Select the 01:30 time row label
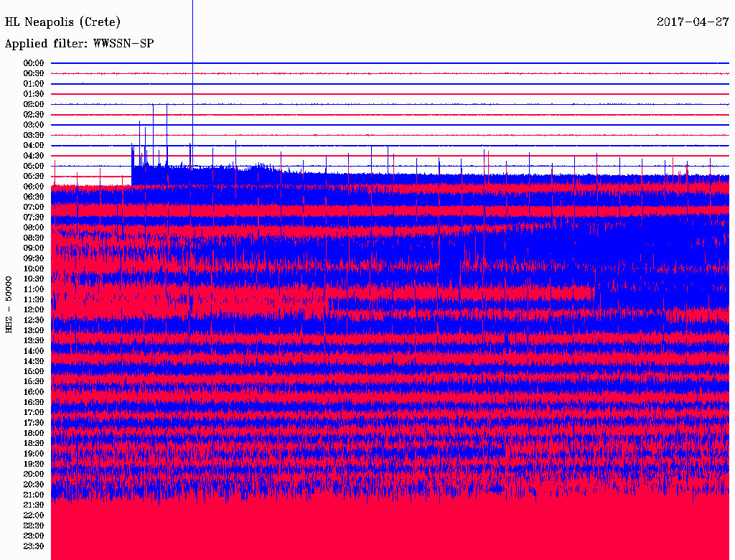 pos(34,94)
